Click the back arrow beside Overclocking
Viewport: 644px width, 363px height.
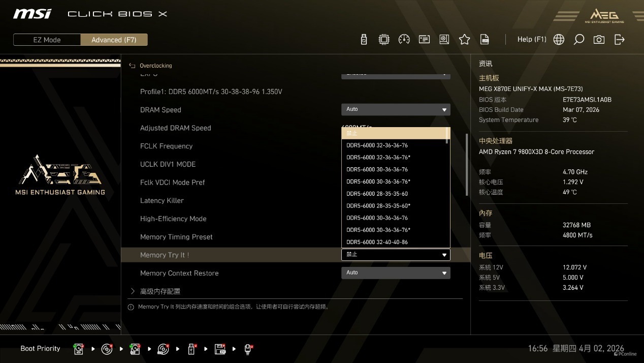coord(132,66)
